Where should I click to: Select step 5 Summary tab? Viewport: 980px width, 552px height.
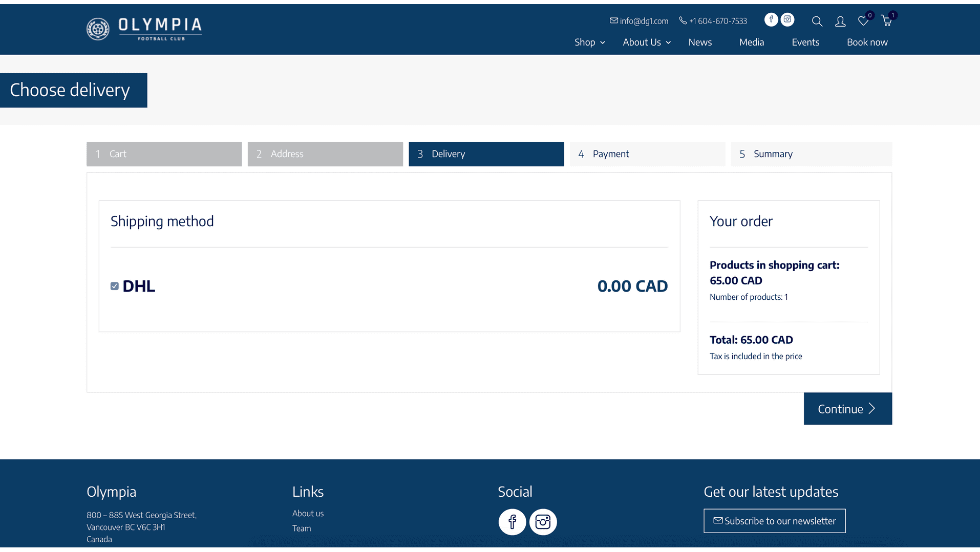coord(812,154)
